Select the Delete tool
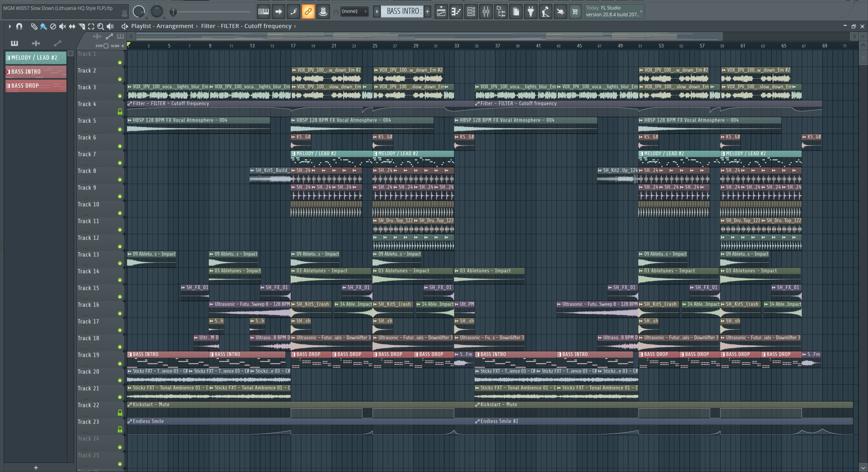This screenshot has height=472, width=868. tap(53, 26)
